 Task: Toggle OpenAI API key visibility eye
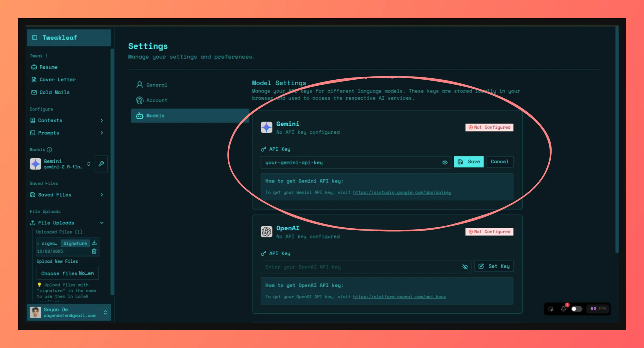(x=465, y=267)
